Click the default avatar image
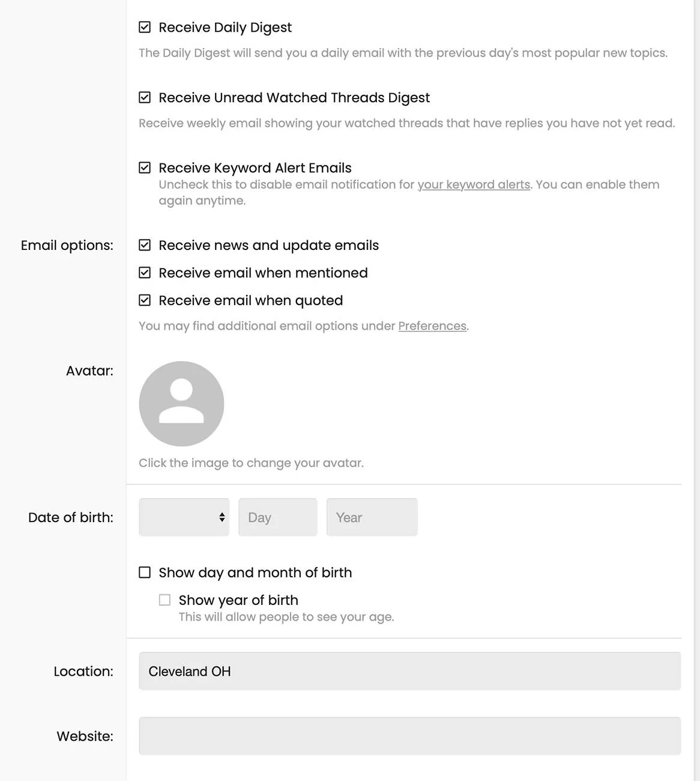Viewport: 700px width, 781px height. click(x=181, y=404)
